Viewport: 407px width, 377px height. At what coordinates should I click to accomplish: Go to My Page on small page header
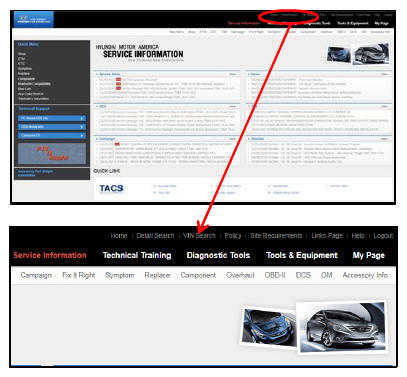pyautogui.click(x=381, y=23)
